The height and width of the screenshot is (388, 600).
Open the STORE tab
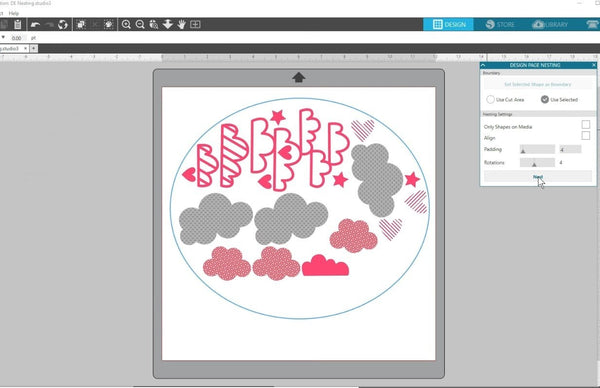pyautogui.click(x=500, y=24)
